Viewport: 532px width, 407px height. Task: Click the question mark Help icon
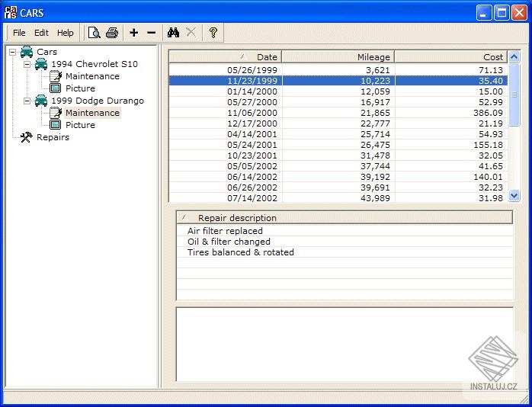[x=213, y=33]
